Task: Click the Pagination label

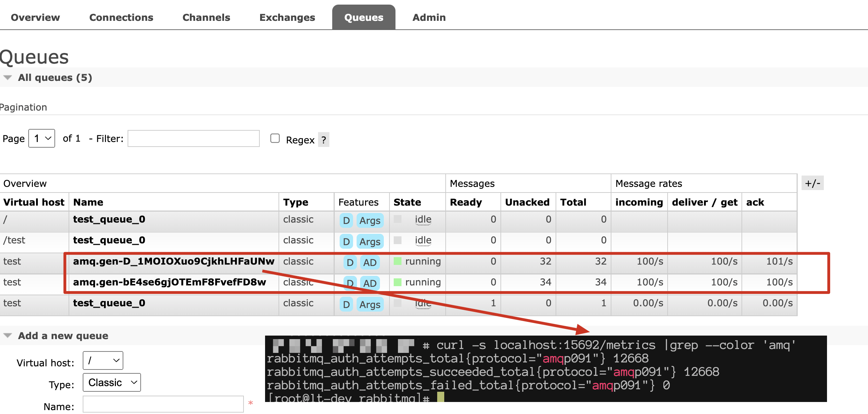Action: tap(23, 107)
